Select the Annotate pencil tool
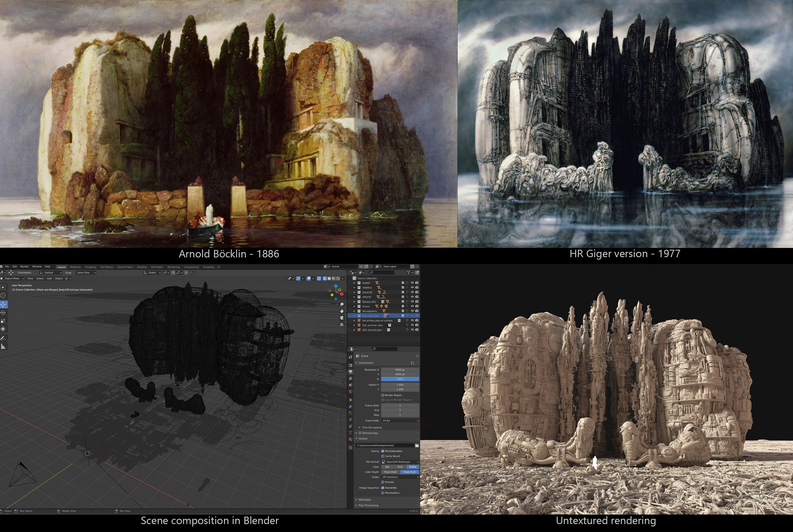This screenshot has width=793, height=532. [3, 338]
